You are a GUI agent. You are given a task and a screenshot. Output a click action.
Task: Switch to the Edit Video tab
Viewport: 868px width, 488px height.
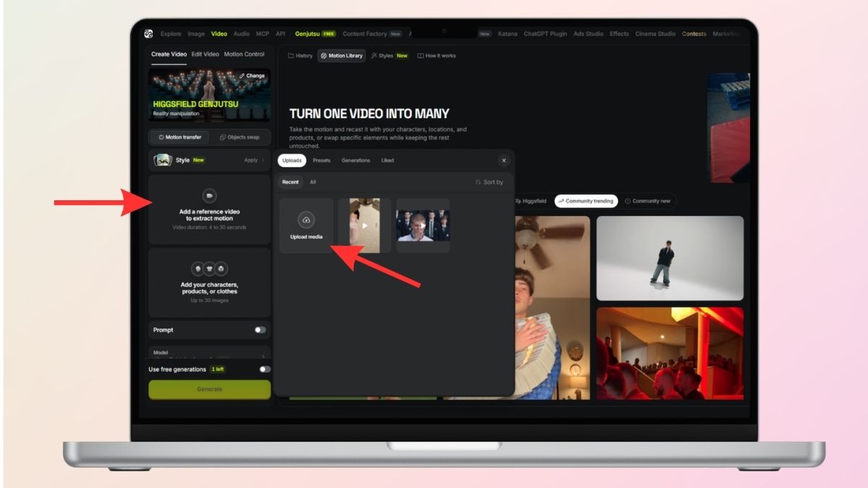click(x=205, y=54)
